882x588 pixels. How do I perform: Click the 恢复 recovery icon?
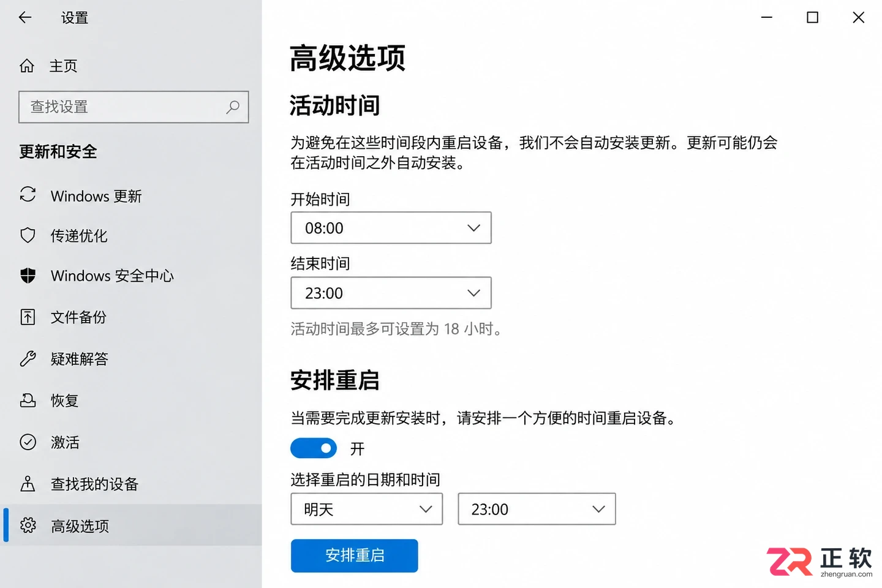[28, 400]
